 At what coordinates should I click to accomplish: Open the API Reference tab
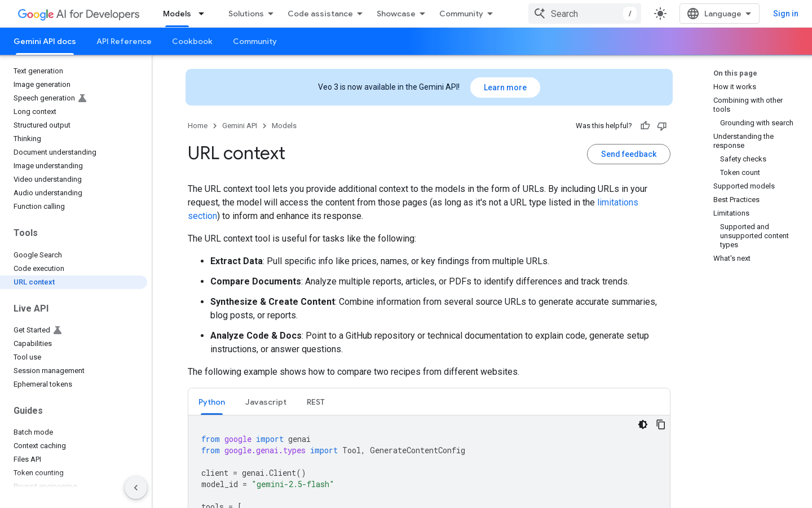tap(124, 41)
